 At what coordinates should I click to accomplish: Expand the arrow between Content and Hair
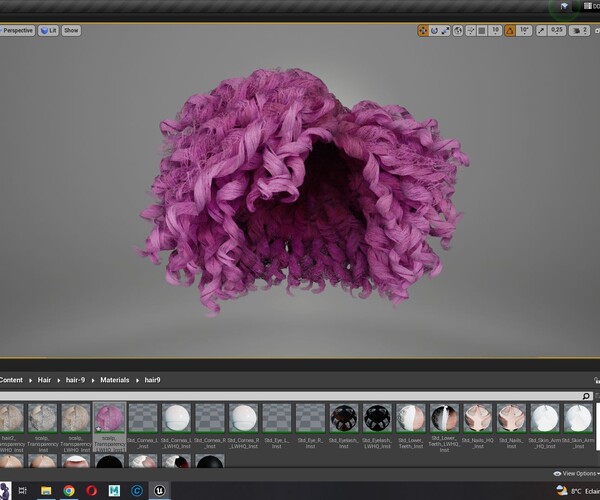[x=30, y=380]
